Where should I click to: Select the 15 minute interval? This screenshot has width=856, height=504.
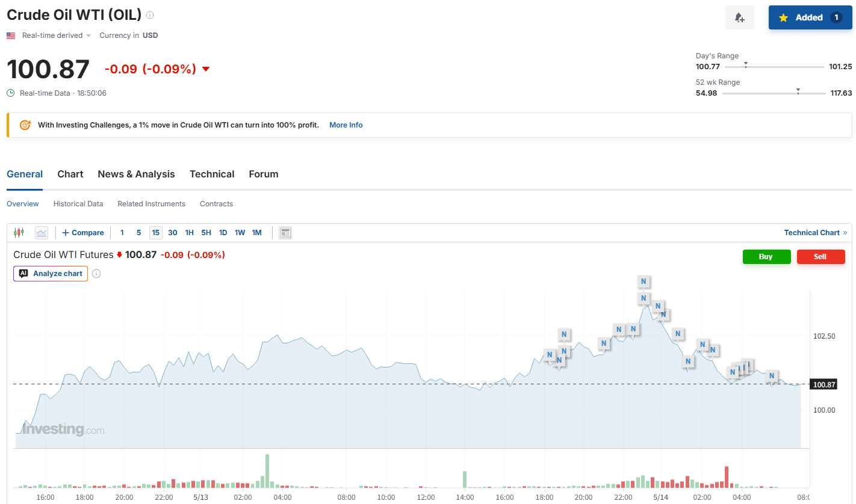(156, 233)
